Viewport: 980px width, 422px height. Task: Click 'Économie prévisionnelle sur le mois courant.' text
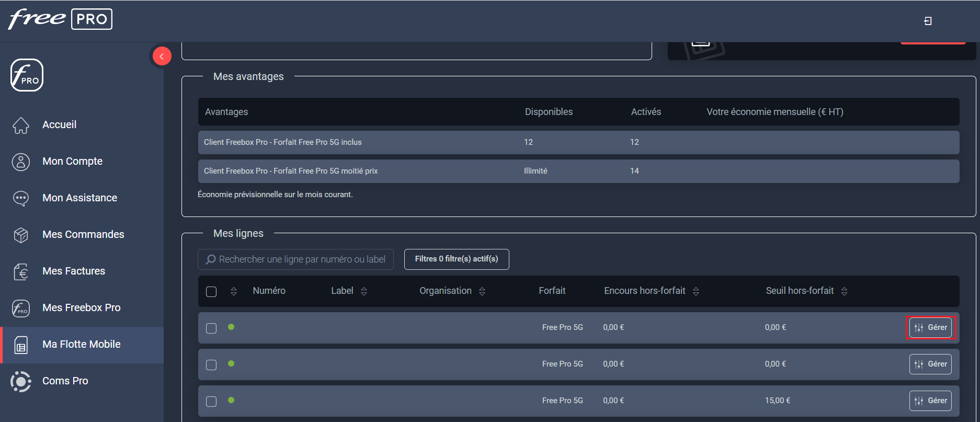tap(275, 195)
